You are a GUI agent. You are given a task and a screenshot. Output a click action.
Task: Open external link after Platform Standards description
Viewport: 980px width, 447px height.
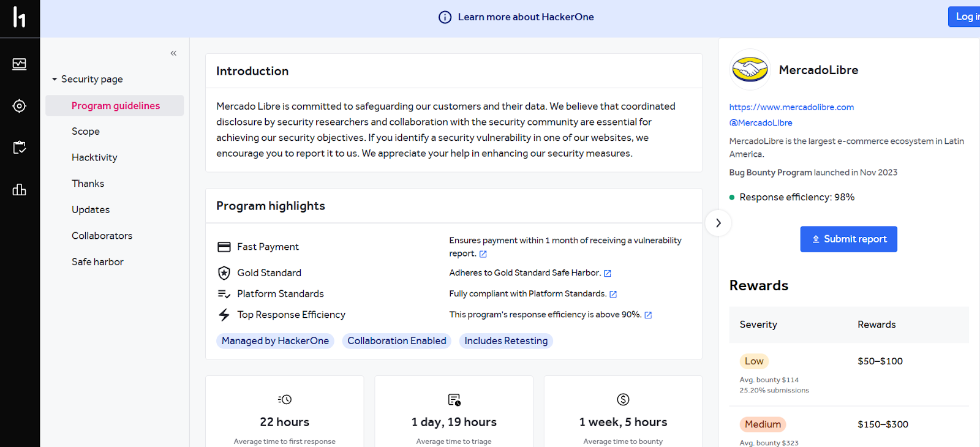(x=613, y=294)
